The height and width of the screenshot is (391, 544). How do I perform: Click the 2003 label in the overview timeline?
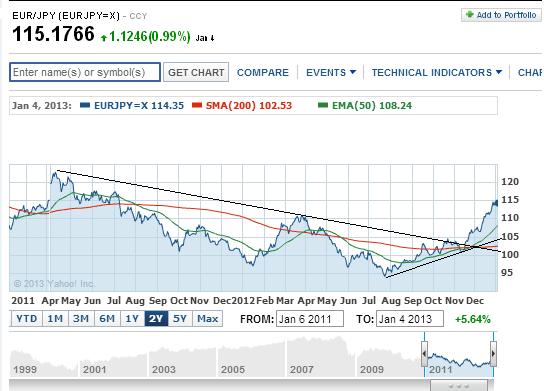[164, 369]
